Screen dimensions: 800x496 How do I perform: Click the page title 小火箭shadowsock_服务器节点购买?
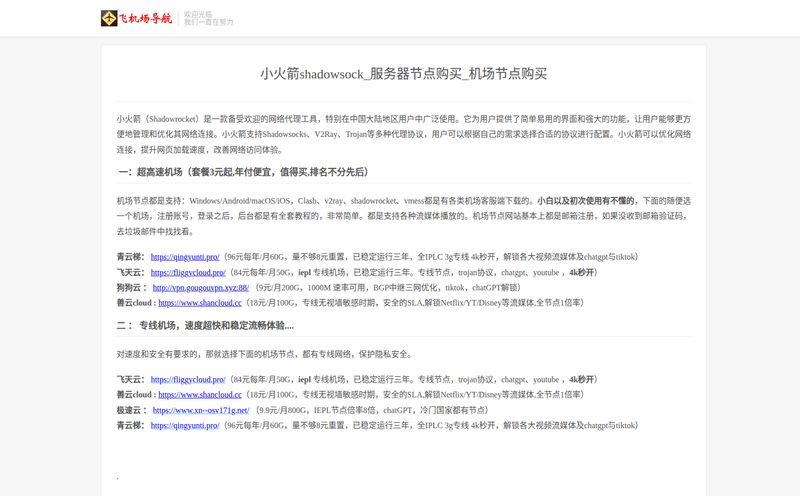(404, 74)
